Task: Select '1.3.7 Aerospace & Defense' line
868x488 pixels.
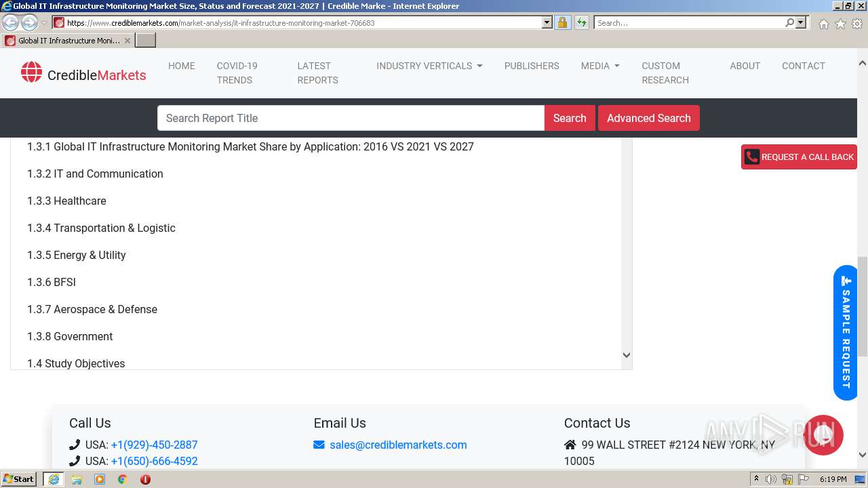Action: point(92,310)
